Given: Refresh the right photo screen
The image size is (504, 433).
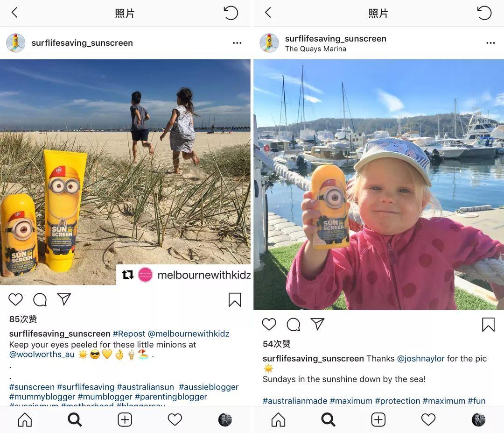Looking at the screenshot, I should click(484, 13).
